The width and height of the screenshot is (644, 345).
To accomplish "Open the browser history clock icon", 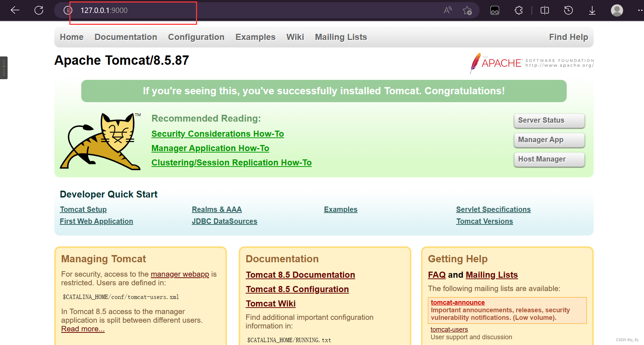I will pos(568,10).
